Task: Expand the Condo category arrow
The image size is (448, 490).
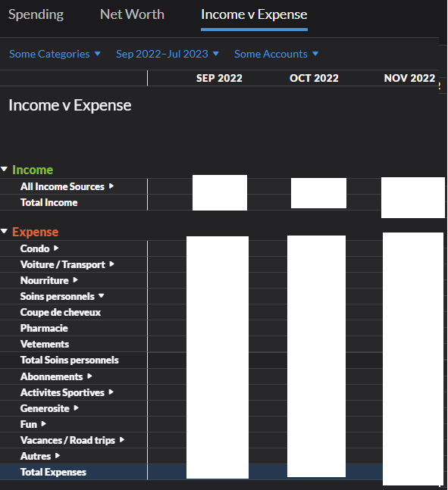Action: (x=56, y=248)
